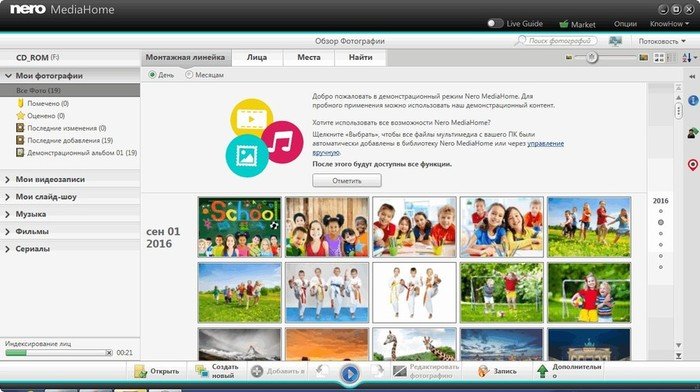Click the Запись burn icon

pyautogui.click(x=483, y=371)
